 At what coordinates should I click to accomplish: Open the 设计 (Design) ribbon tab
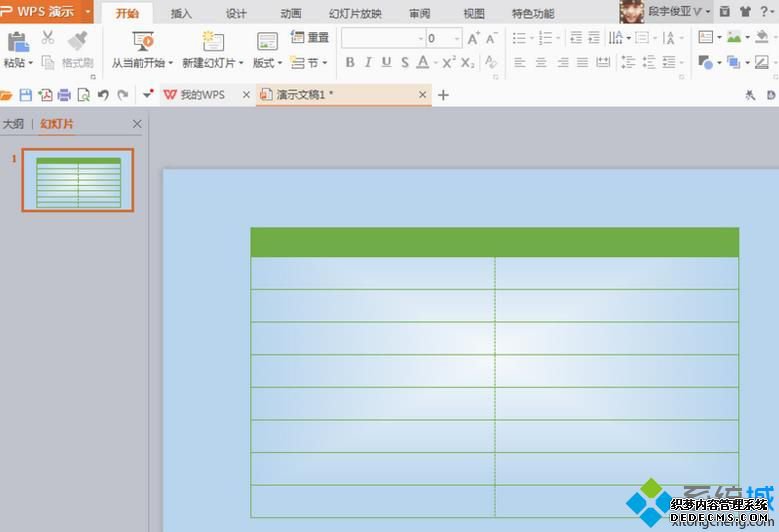[x=235, y=13]
